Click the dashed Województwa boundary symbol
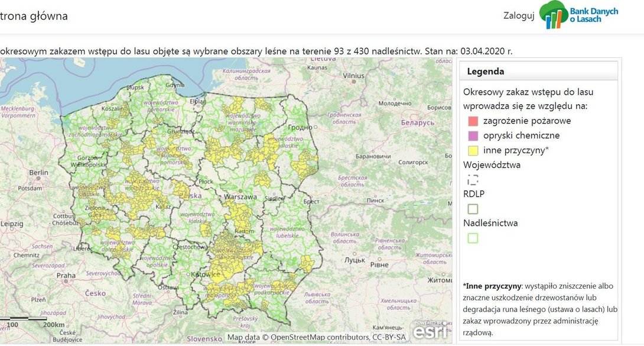 [473, 180]
